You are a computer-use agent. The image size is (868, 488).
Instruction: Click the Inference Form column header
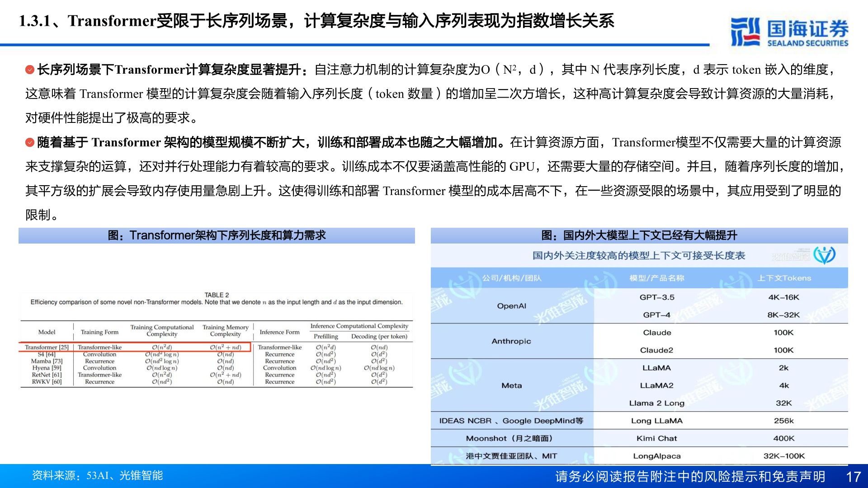[279, 332]
